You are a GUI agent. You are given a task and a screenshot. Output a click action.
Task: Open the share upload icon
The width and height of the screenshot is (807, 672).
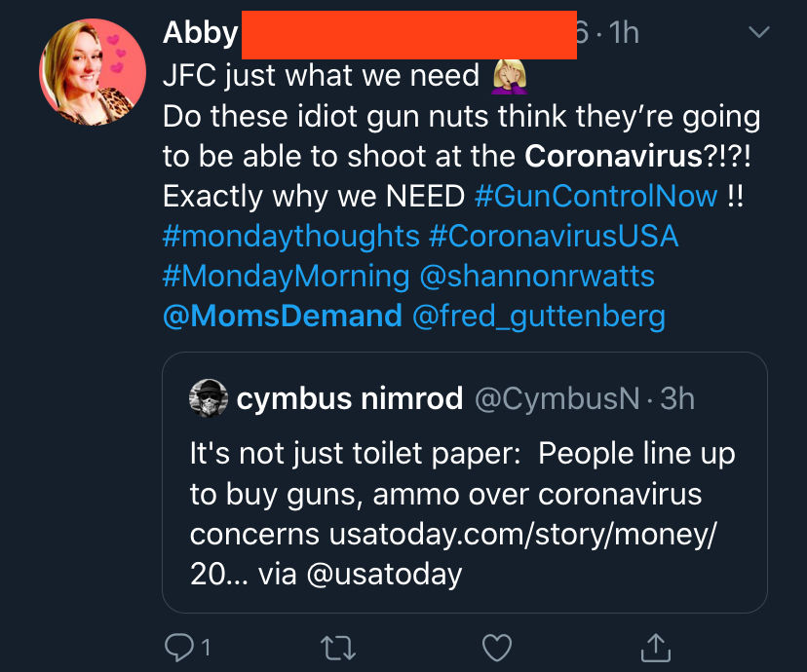pyautogui.click(x=655, y=647)
